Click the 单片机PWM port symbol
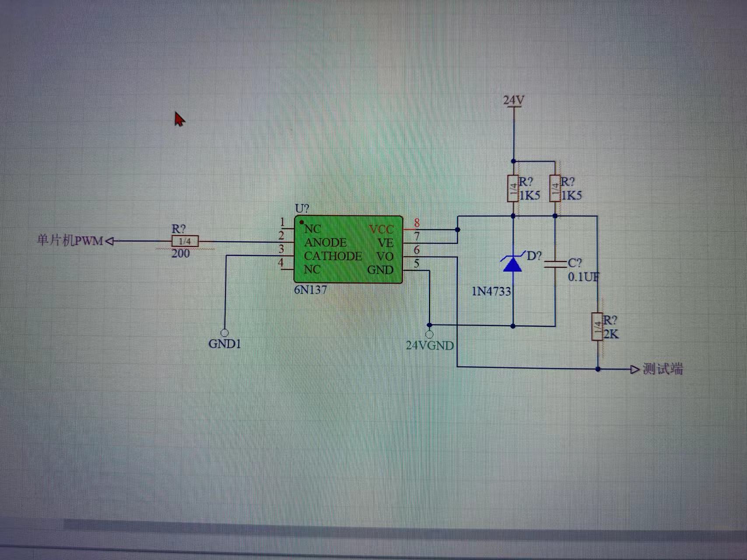 [x=110, y=241]
